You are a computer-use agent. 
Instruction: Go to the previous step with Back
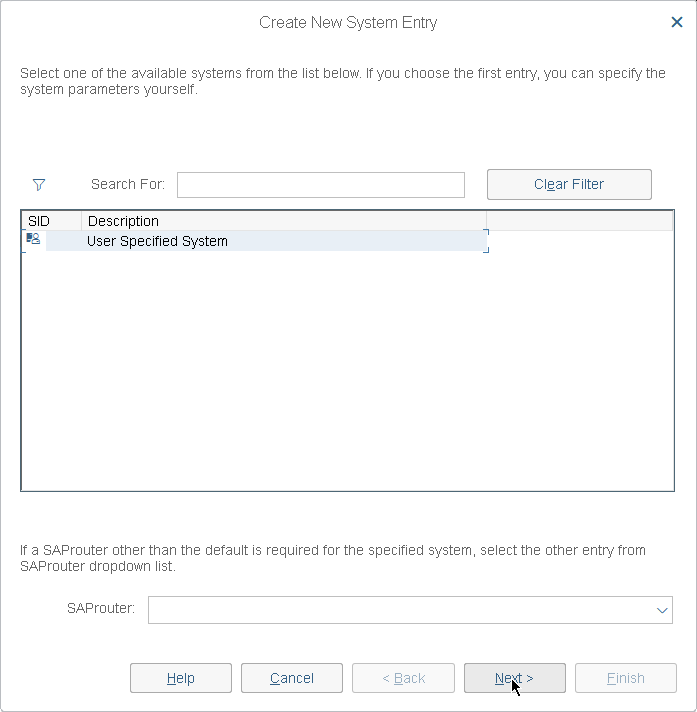point(403,678)
